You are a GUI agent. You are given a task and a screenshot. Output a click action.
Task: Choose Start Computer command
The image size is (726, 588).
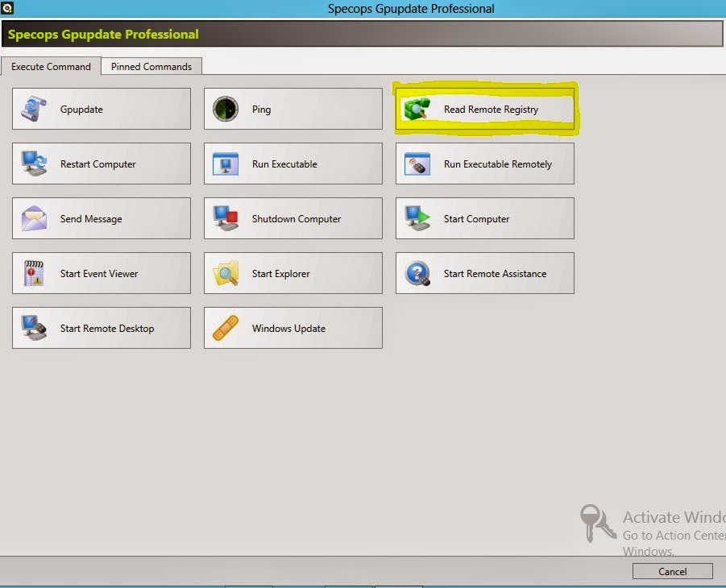point(485,218)
